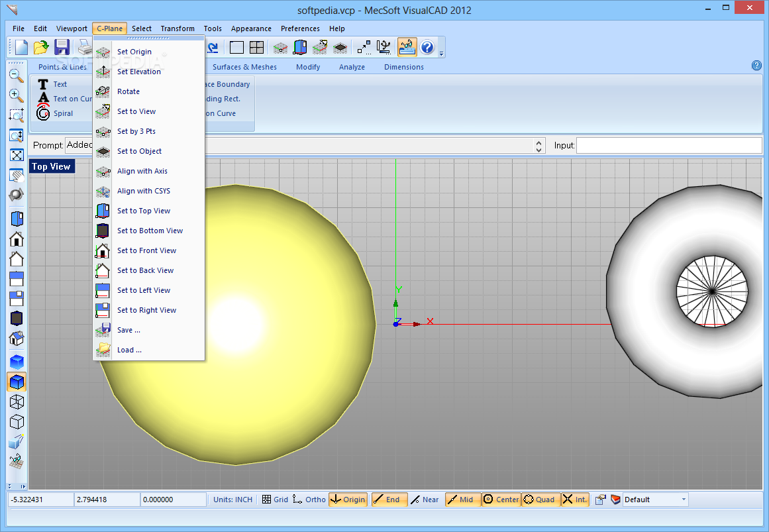The width and height of the screenshot is (769, 532).
Task: Choose Set to Top View menu item
Action: [148, 211]
